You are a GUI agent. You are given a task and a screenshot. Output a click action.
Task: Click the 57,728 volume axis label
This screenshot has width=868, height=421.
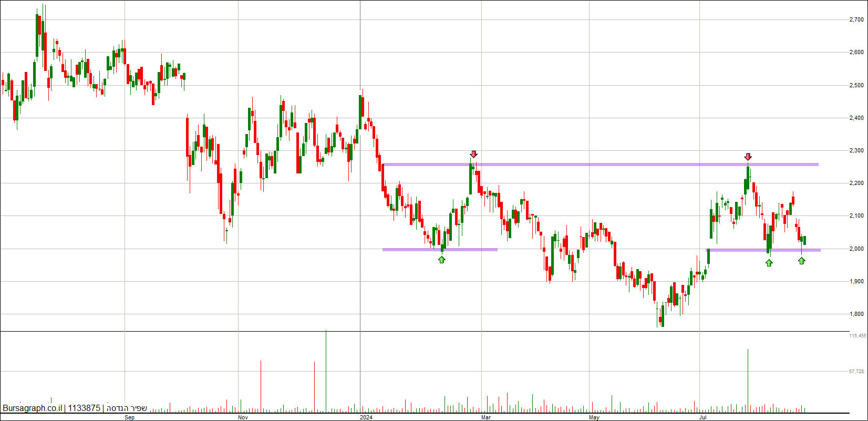pyautogui.click(x=857, y=372)
